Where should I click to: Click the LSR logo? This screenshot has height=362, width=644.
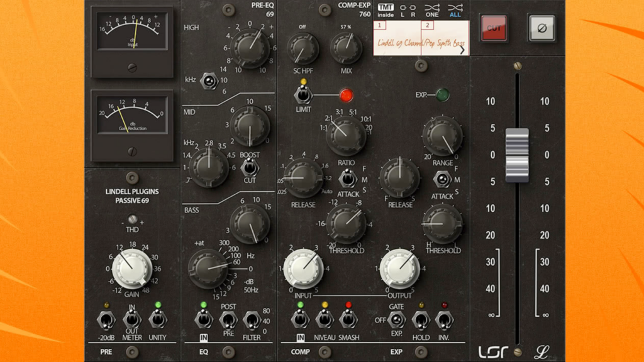tap(493, 351)
